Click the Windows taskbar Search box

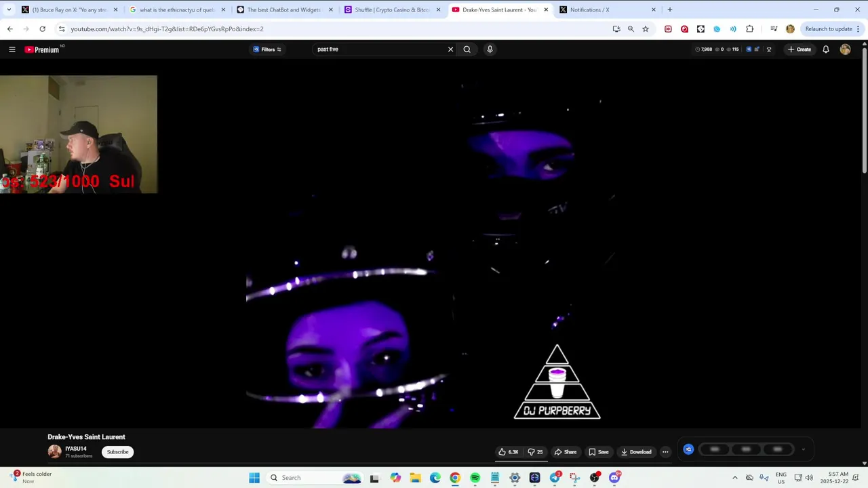[x=315, y=478]
